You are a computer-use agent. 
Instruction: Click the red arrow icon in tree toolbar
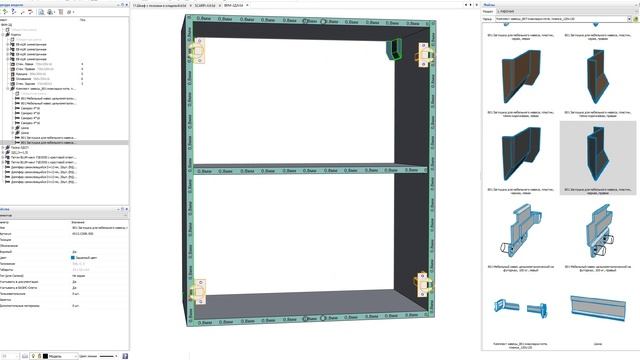30,12
